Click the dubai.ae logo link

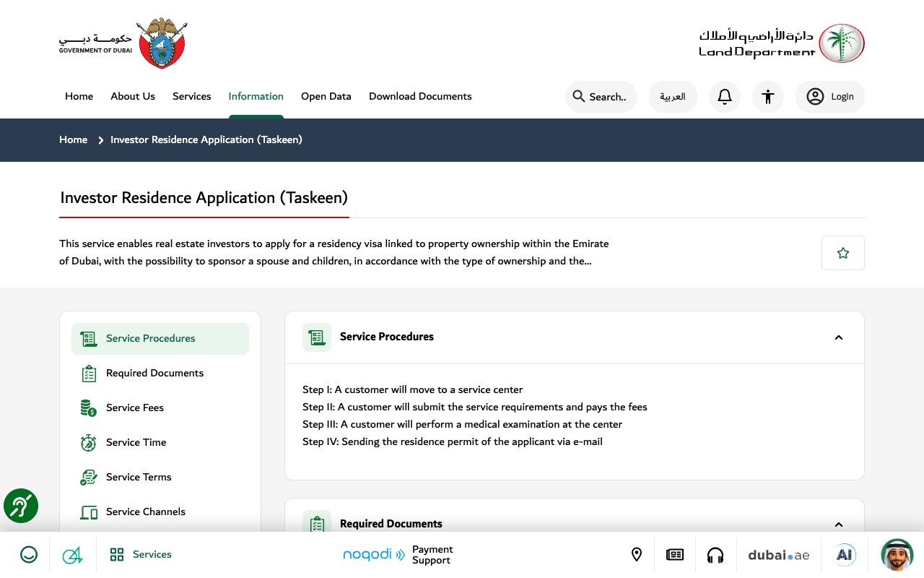point(779,555)
